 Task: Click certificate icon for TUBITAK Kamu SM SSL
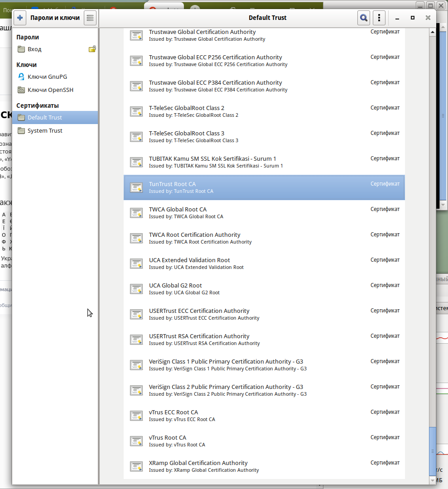click(x=136, y=162)
